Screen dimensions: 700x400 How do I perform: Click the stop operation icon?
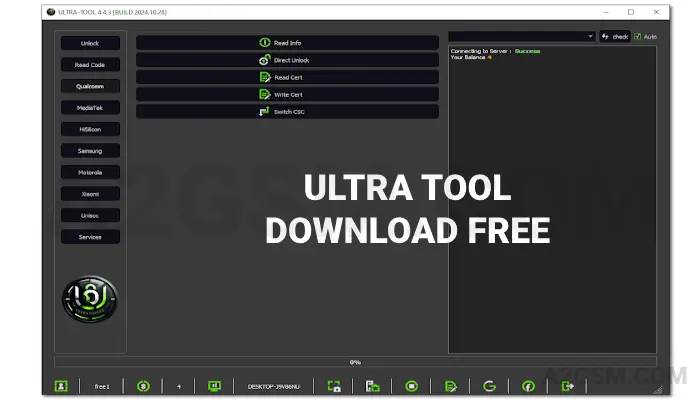[x=412, y=386]
